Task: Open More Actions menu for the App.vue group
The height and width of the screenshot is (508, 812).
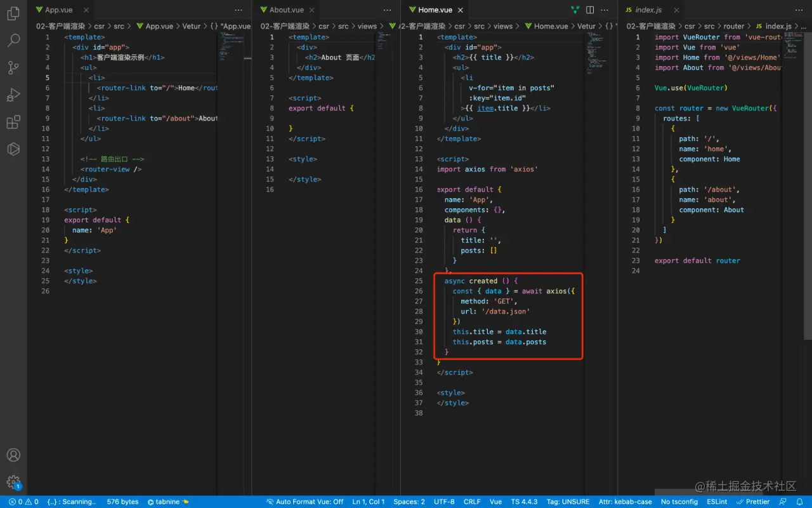Action: (239, 10)
